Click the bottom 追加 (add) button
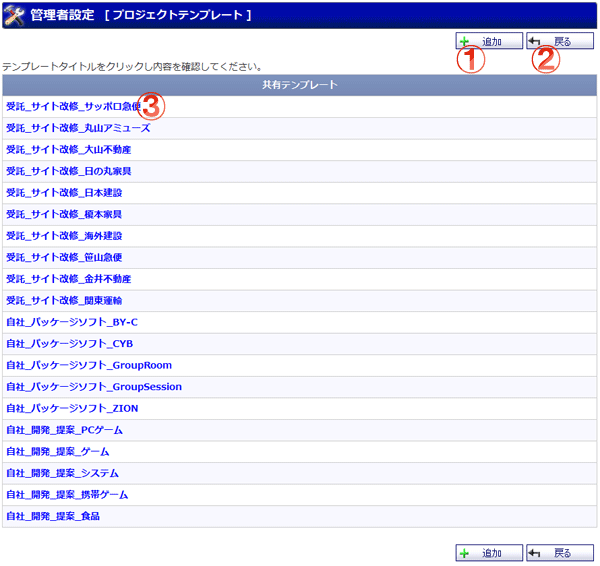 [x=489, y=553]
